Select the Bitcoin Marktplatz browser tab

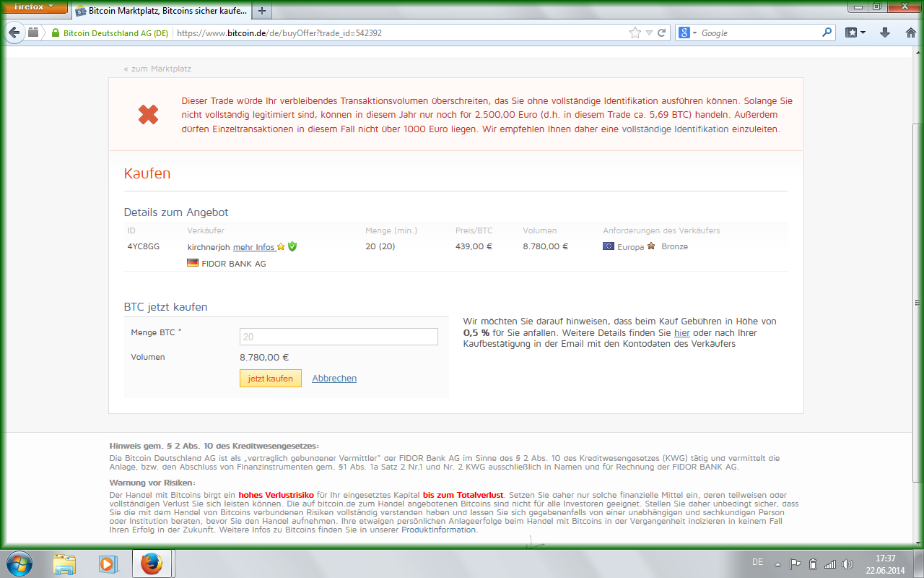[162, 12]
